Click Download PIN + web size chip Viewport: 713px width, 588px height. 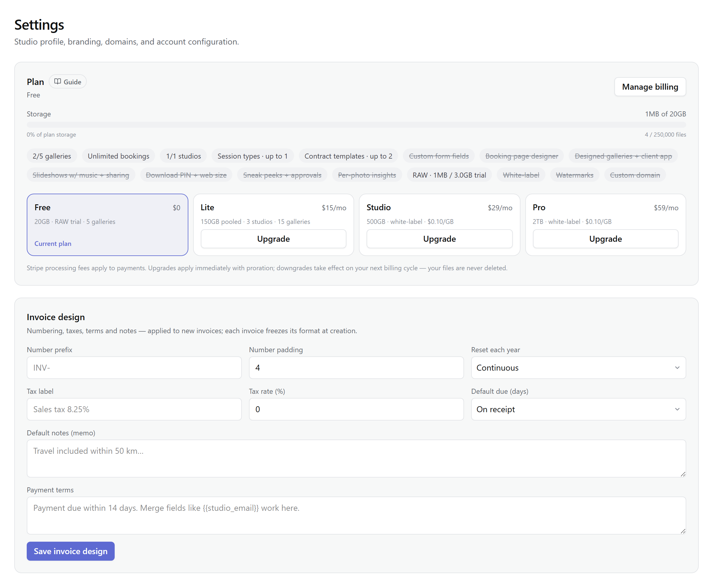click(x=186, y=175)
